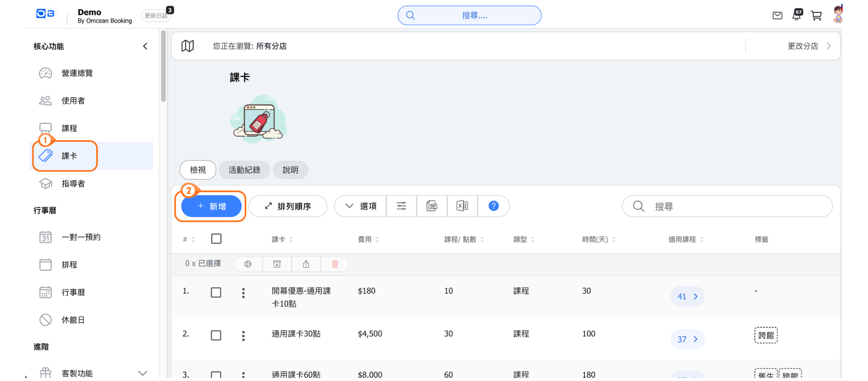Image resolution: width=868 pixels, height=381 pixels.
Task: Toggle the select-all checkbox in table header
Action: [x=216, y=239]
